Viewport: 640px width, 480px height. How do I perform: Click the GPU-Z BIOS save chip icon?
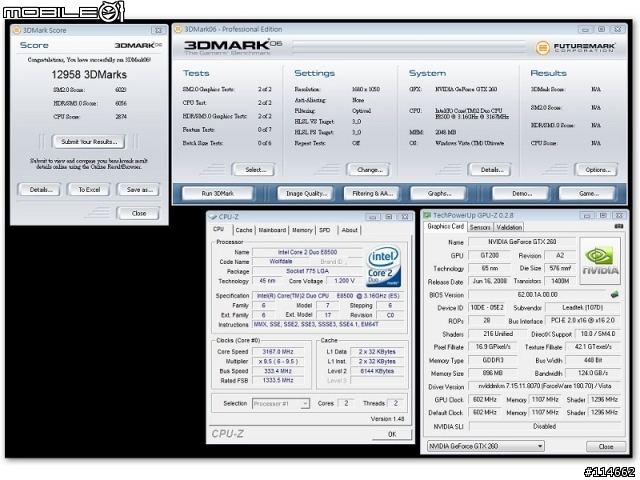(614, 294)
